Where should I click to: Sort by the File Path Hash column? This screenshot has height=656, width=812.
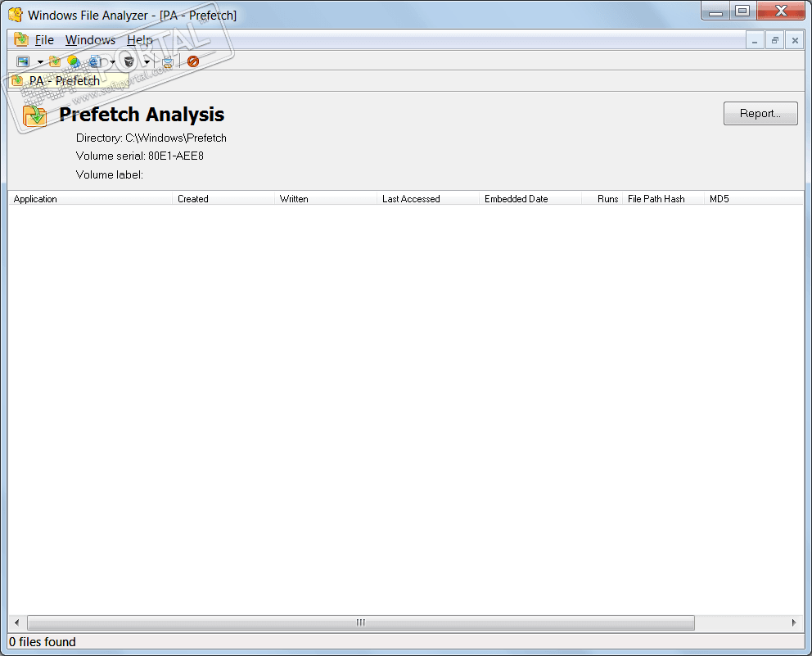click(663, 199)
